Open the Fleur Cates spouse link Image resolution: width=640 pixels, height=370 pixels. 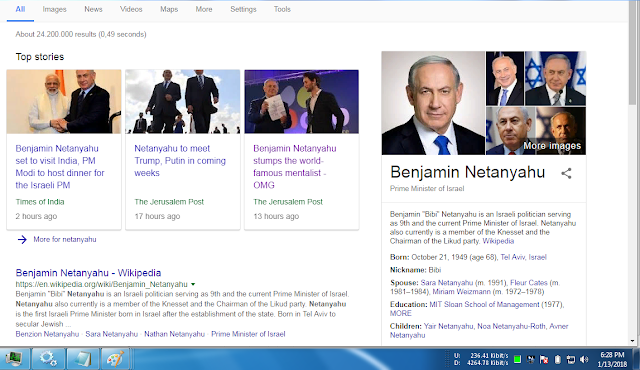pos(529,283)
